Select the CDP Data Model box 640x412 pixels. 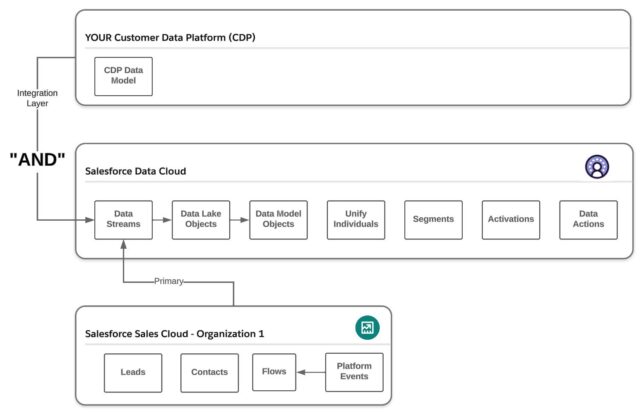[124, 76]
